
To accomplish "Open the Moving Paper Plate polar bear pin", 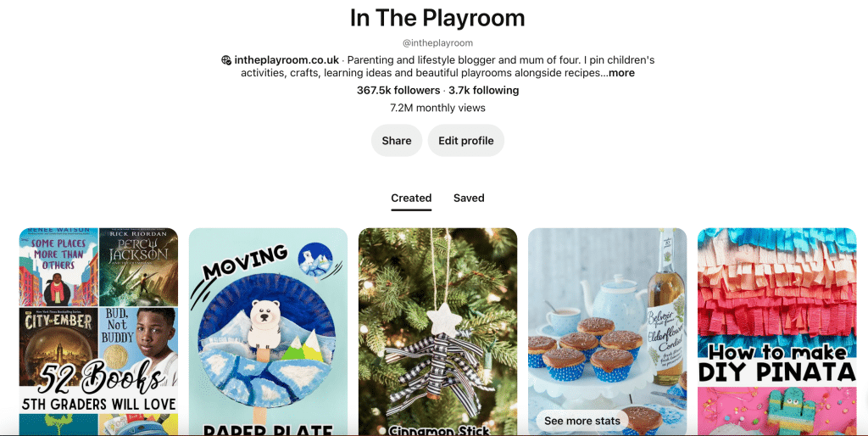I will point(268,332).
